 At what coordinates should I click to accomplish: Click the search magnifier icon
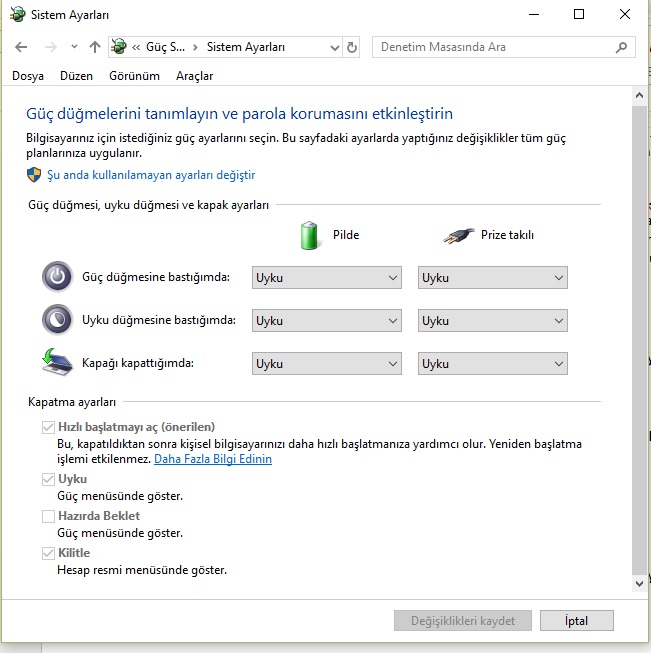click(621, 47)
